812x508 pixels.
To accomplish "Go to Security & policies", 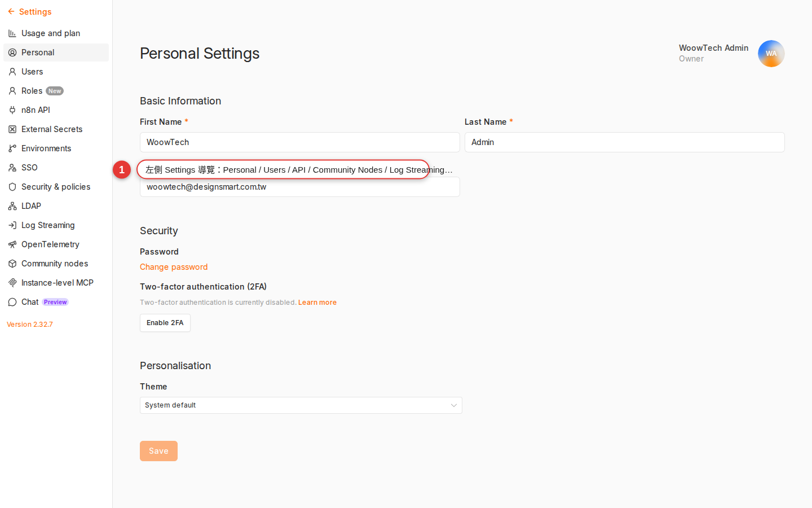I will (x=56, y=187).
